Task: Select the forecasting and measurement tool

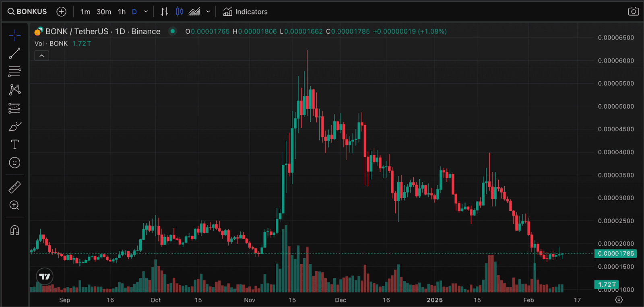Action: (x=15, y=108)
